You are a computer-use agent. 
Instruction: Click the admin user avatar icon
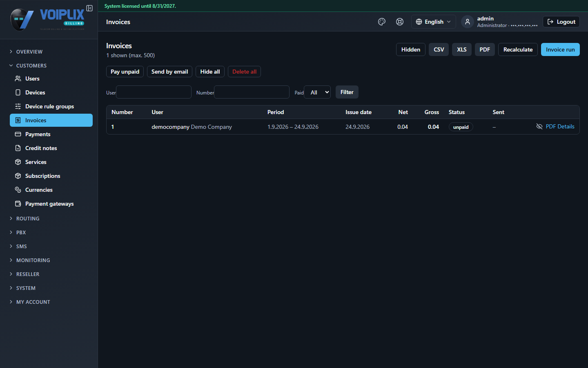tap(468, 22)
